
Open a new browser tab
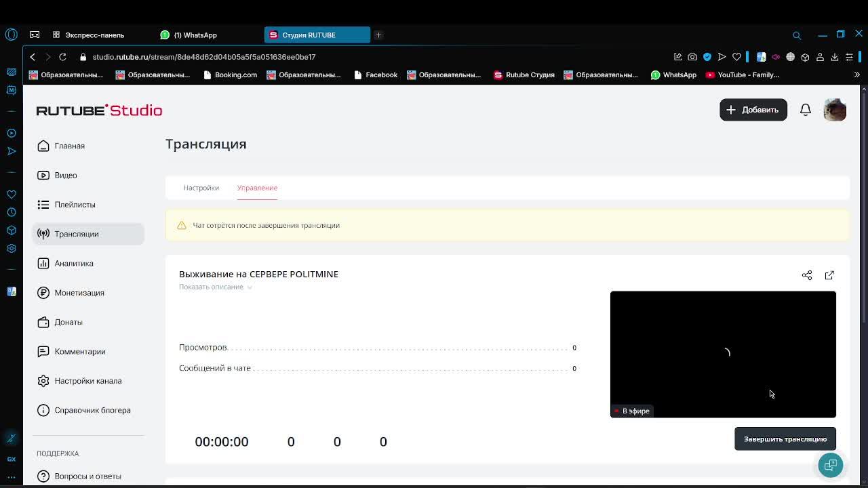[378, 35]
